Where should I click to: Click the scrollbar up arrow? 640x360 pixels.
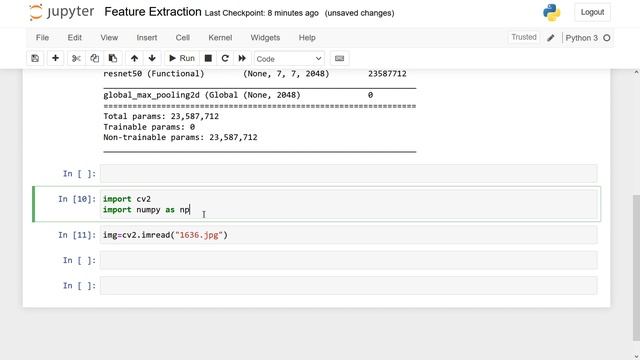click(x=636, y=72)
